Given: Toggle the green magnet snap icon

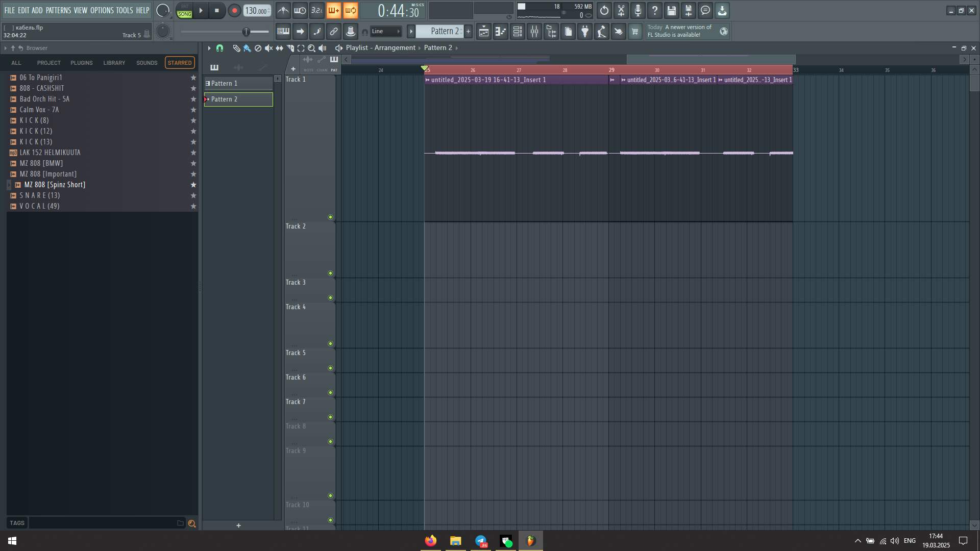Looking at the screenshot, I should pyautogui.click(x=219, y=48).
